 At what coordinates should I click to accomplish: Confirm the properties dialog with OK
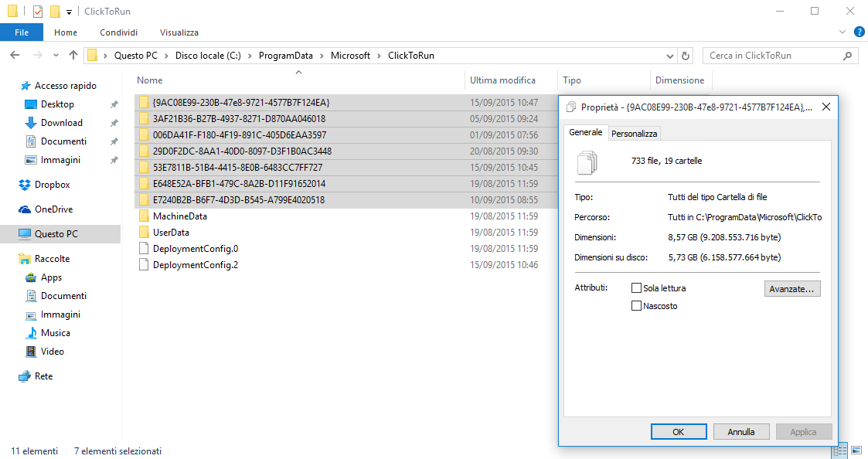point(679,432)
